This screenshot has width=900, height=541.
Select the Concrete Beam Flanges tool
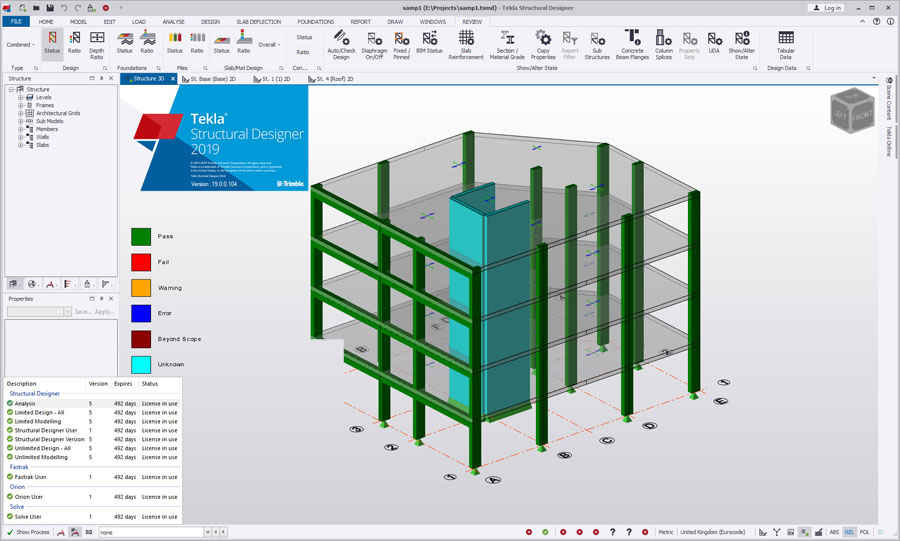pyautogui.click(x=632, y=43)
